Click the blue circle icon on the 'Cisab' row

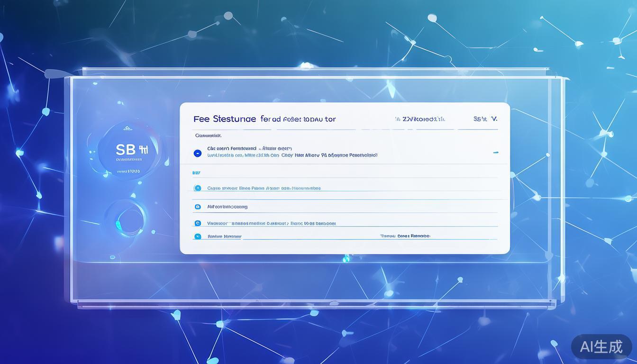coord(198,188)
